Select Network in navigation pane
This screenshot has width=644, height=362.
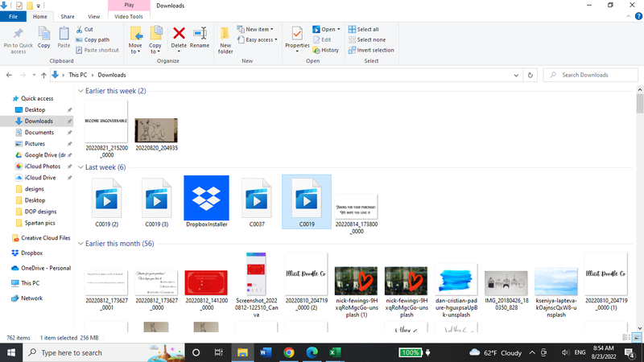coord(31,298)
